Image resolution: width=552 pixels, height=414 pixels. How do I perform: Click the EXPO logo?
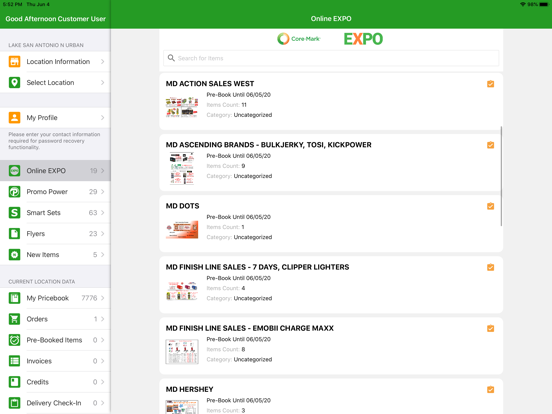[x=363, y=39]
